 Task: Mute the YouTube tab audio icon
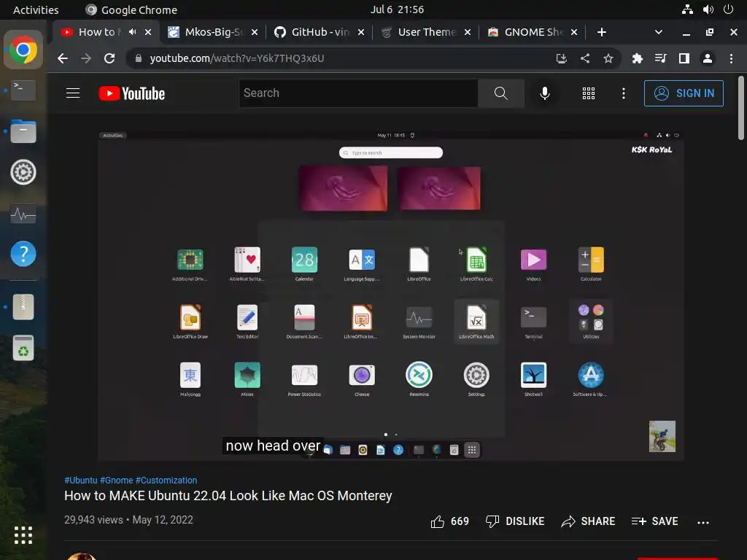pos(133,32)
